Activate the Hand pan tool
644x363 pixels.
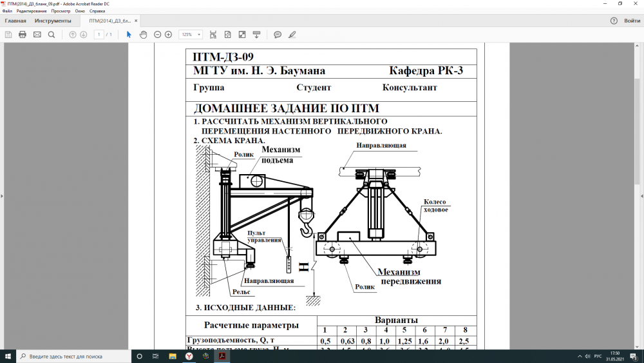[143, 35]
